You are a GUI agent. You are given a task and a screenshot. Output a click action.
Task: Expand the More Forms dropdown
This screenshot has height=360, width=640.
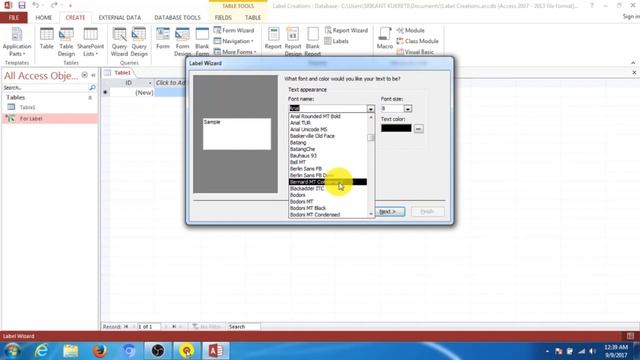pyautogui.click(x=235, y=52)
